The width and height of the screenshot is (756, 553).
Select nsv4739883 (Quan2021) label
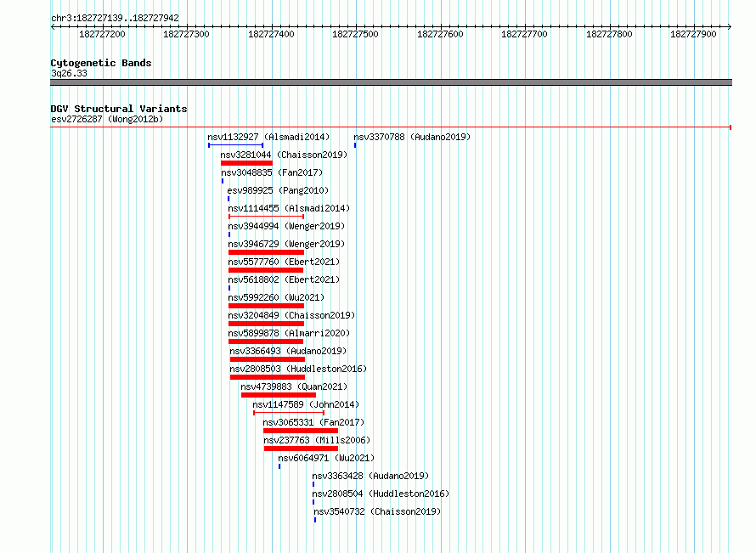294,387
